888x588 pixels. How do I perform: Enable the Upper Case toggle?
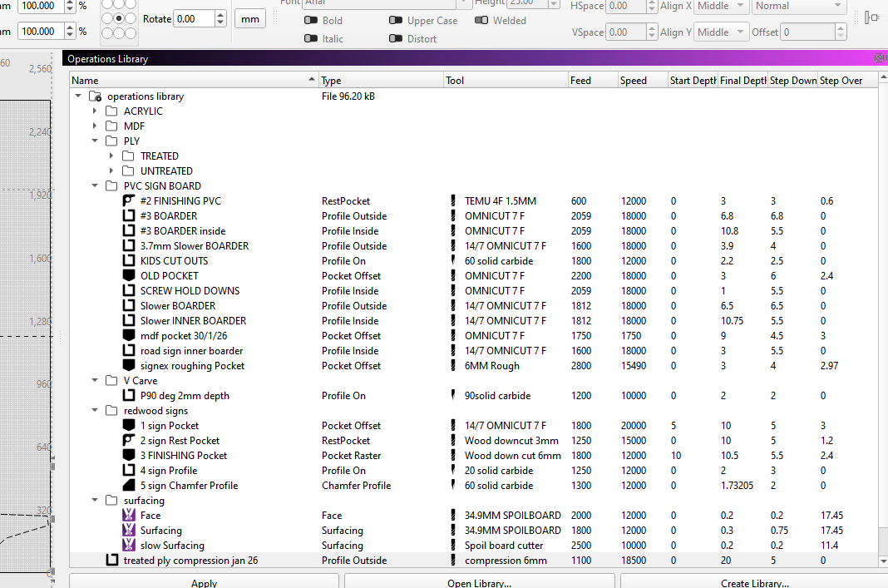coord(396,21)
